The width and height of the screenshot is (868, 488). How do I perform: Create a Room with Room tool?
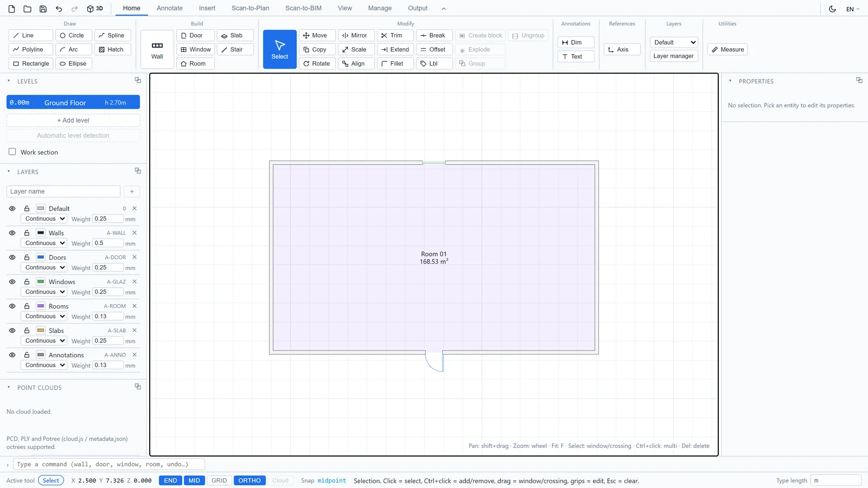195,63
